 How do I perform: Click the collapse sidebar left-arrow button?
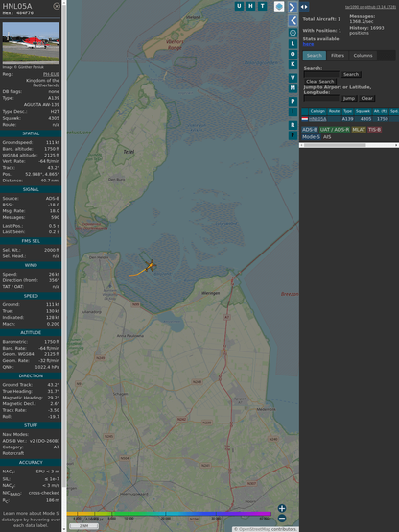coord(293,20)
